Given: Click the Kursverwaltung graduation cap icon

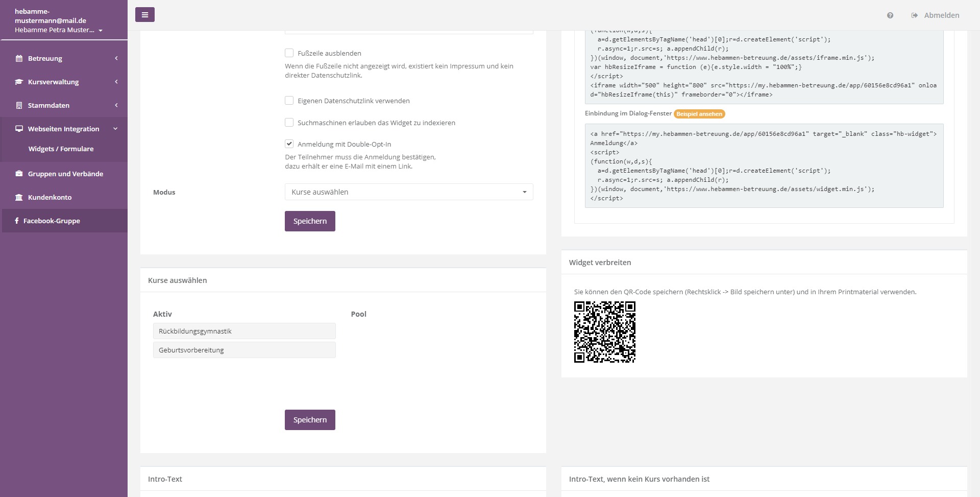Looking at the screenshot, I should pyautogui.click(x=19, y=82).
